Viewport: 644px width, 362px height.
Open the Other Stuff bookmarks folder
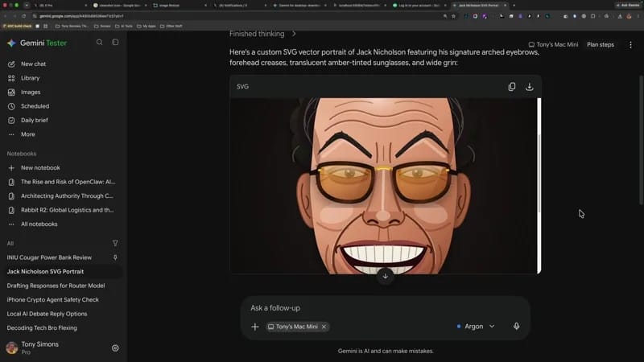pos(171,26)
